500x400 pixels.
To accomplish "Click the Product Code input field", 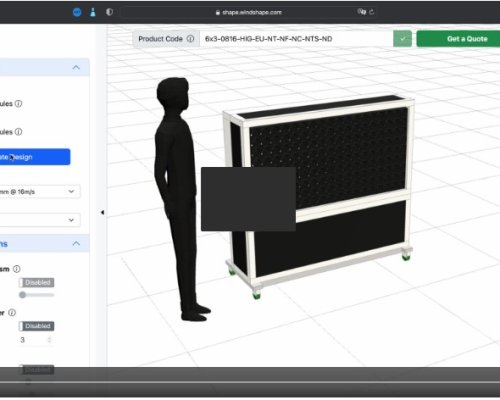I will tap(296, 39).
